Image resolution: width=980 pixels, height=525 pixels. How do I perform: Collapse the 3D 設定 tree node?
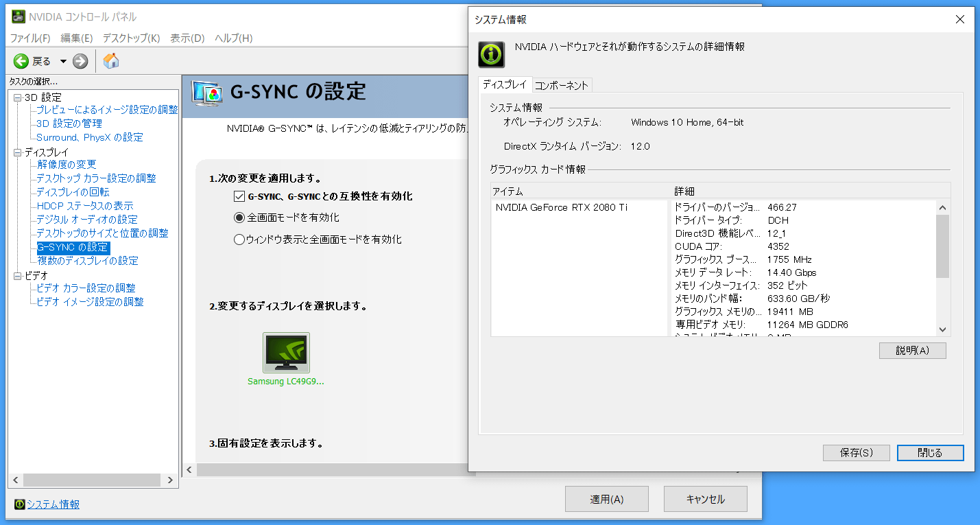[17, 97]
